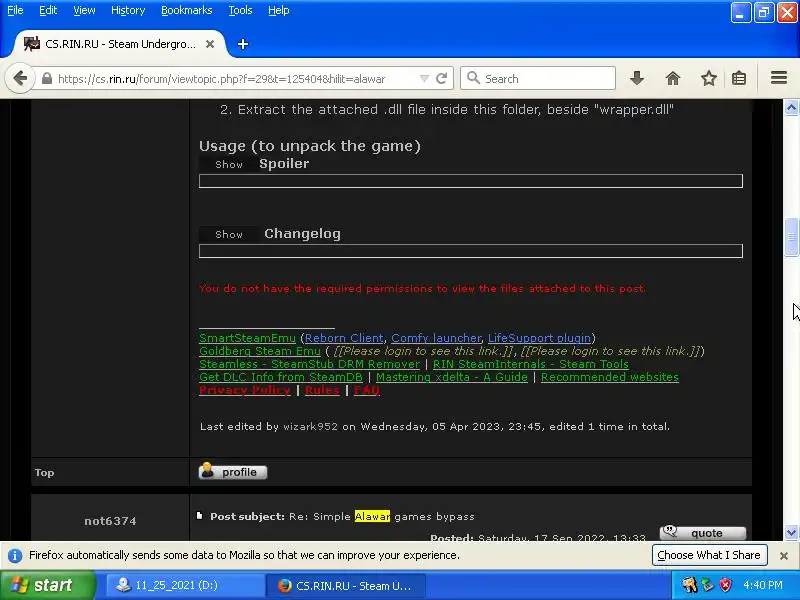Open Mastering xdelta - A Guide link

point(452,377)
